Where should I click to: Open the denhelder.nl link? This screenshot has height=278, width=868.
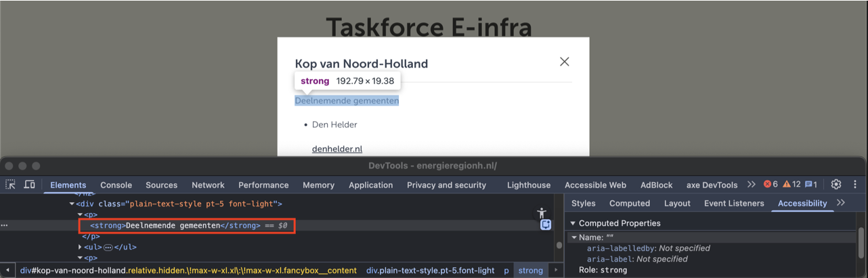point(337,149)
